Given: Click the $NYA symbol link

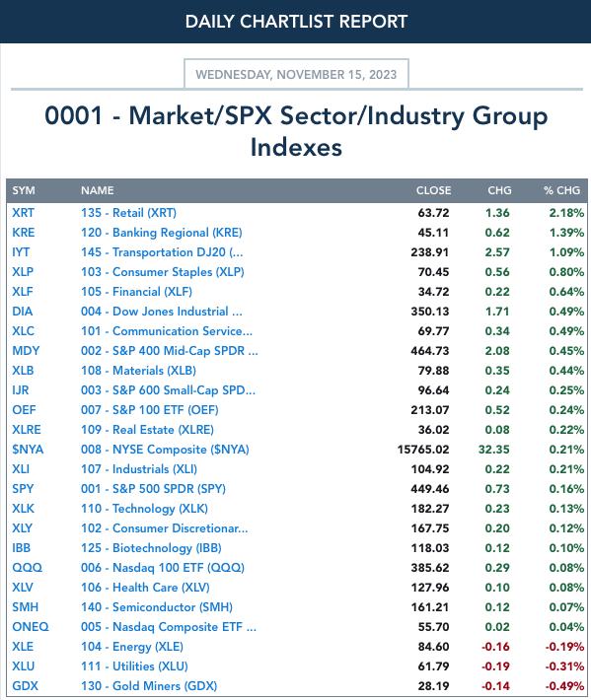Looking at the screenshot, I should click(x=28, y=450).
